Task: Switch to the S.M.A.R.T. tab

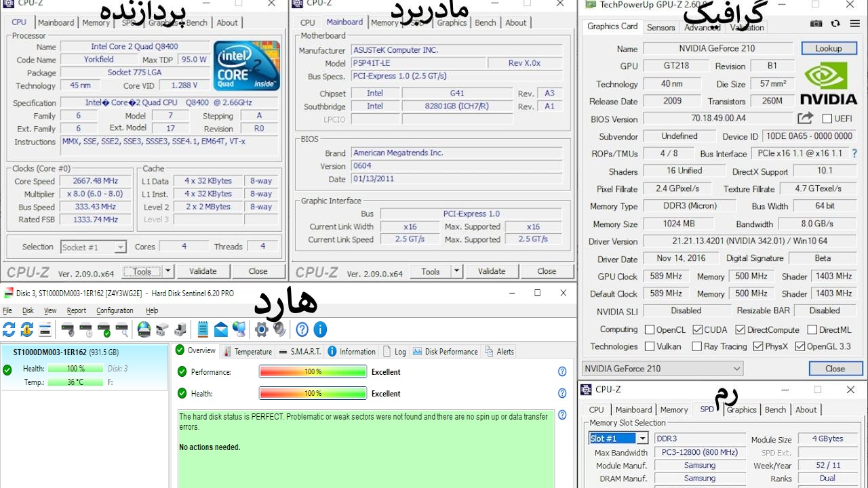Action: (x=300, y=351)
